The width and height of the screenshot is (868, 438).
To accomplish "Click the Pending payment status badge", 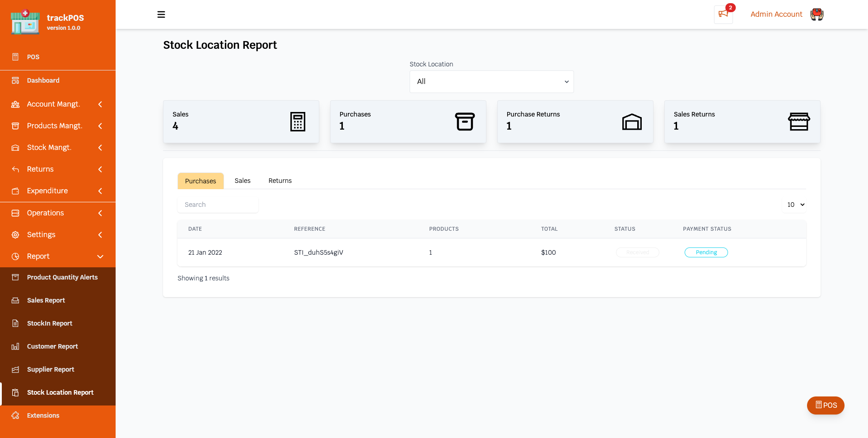I will coord(706,252).
